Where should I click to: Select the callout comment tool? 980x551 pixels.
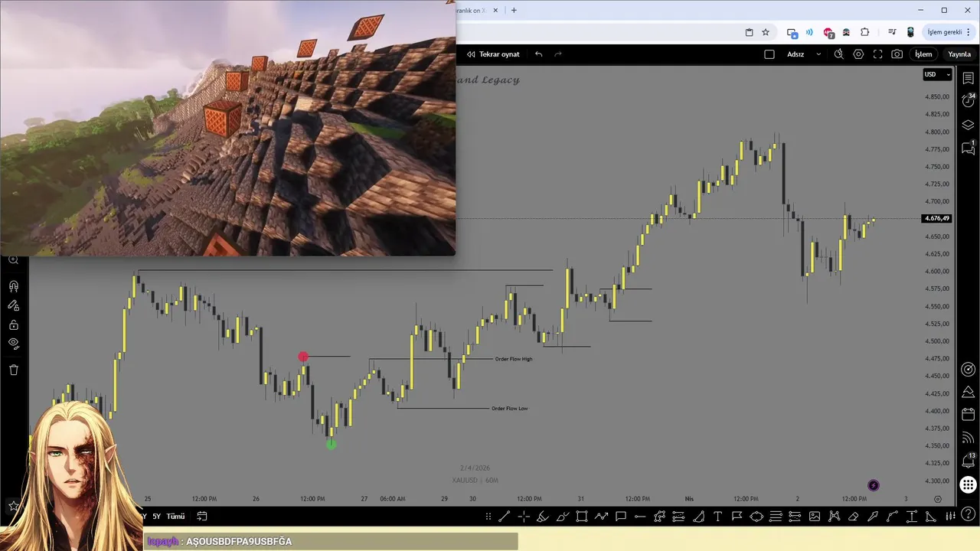[621, 517]
